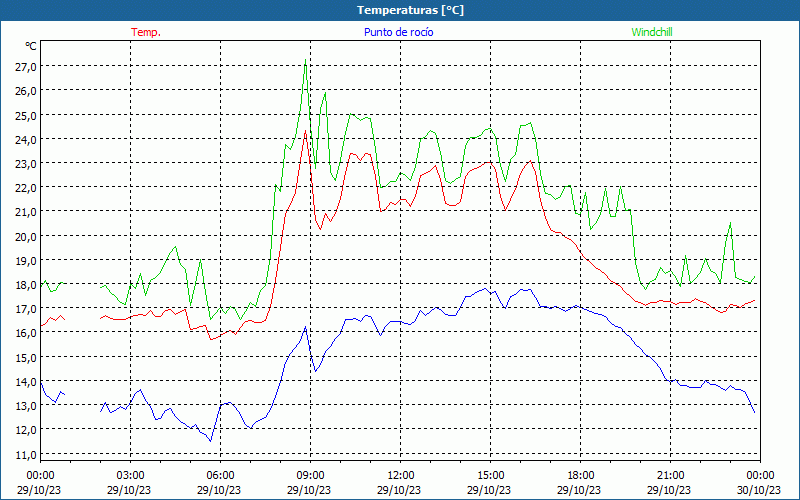Viewport: 800px width, 500px height.
Task: Click the '24,0' y-axis value
Action: pos(26,139)
